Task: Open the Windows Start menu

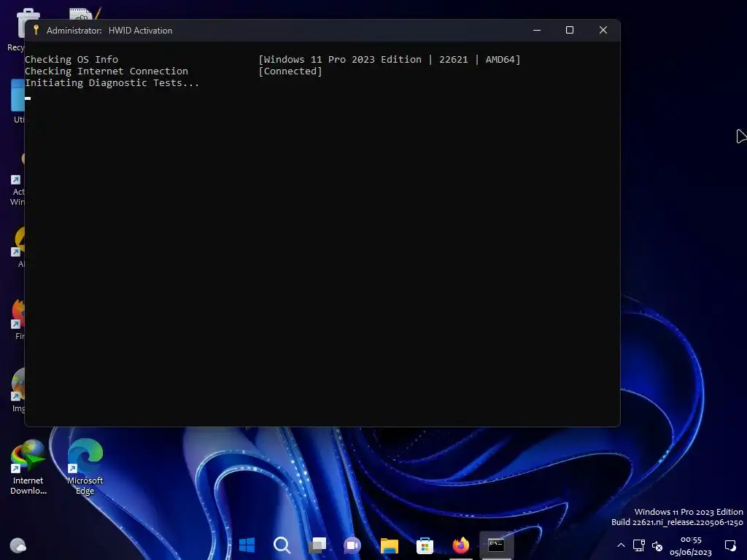Action: 247,545
